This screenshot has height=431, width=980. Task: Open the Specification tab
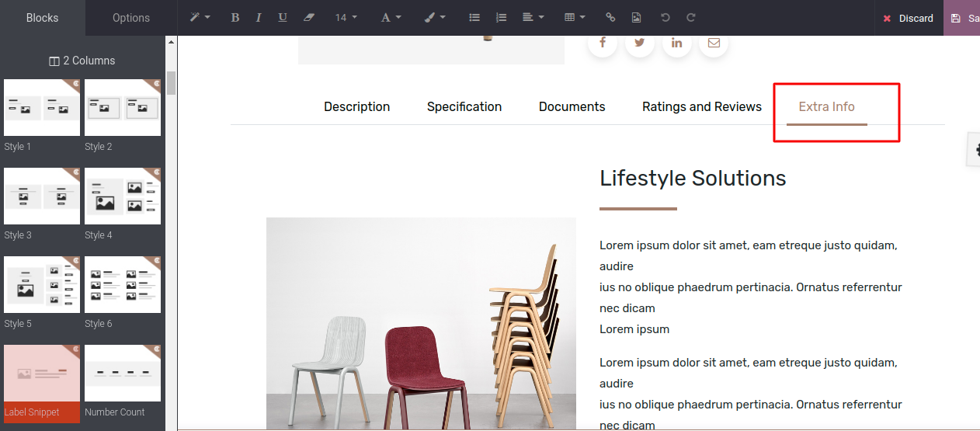point(464,107)
